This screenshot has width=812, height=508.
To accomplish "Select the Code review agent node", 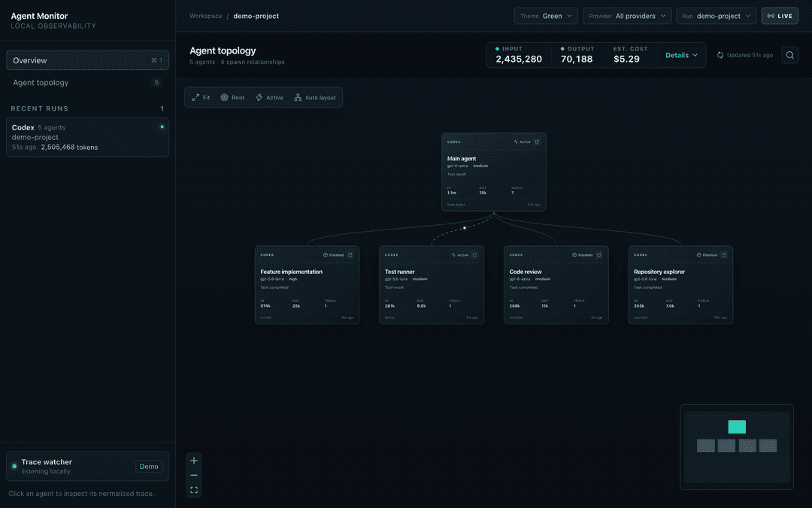I will [556, 284].
